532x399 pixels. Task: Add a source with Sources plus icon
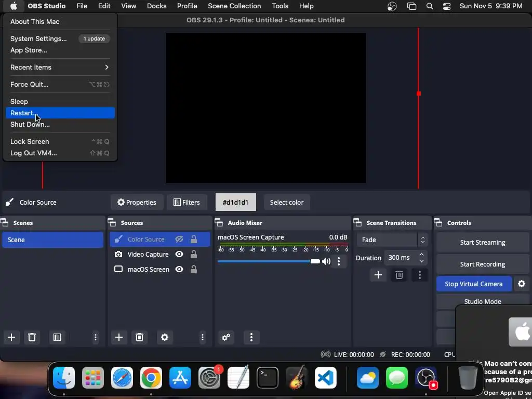119,337
